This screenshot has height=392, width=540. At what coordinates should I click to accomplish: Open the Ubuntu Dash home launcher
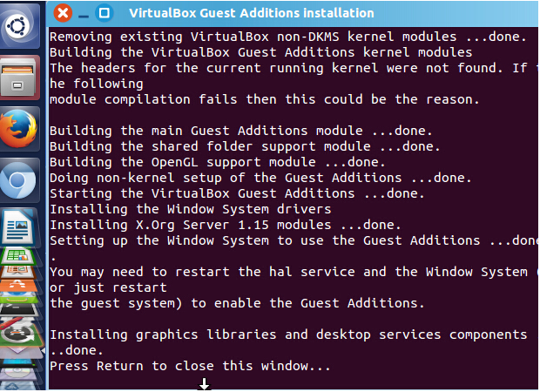pyautogui.click(x=18, y=25)
